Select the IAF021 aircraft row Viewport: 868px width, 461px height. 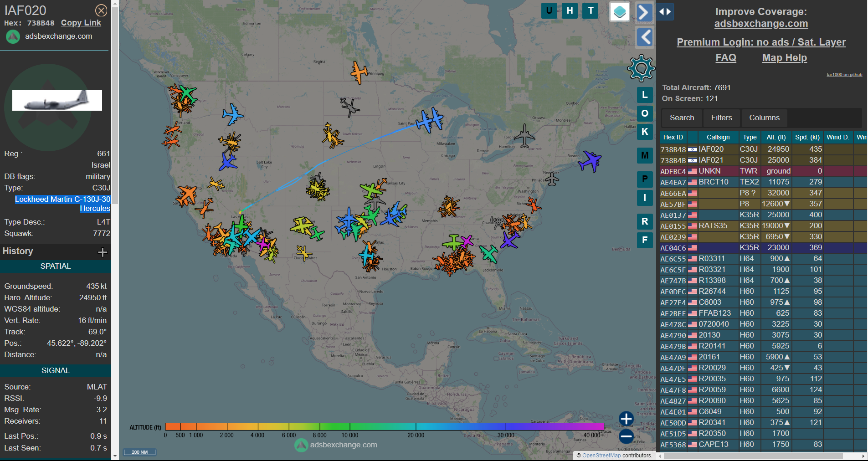coord(764,160)
